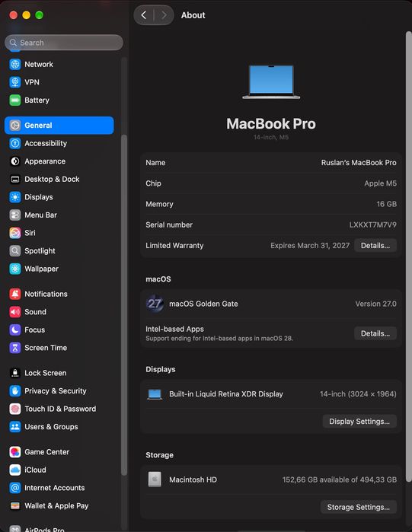Select Users & Groups people icon
This screenshot has height=532, width=412.
tap(15, 427)
